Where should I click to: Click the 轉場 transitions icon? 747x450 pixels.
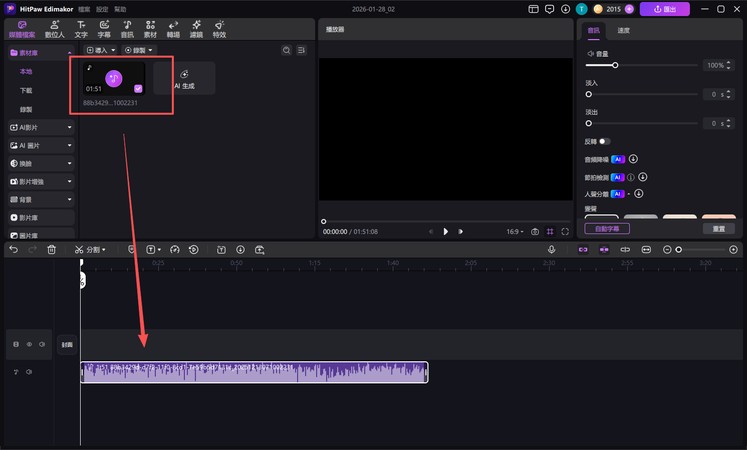click(x=173, y=27)
